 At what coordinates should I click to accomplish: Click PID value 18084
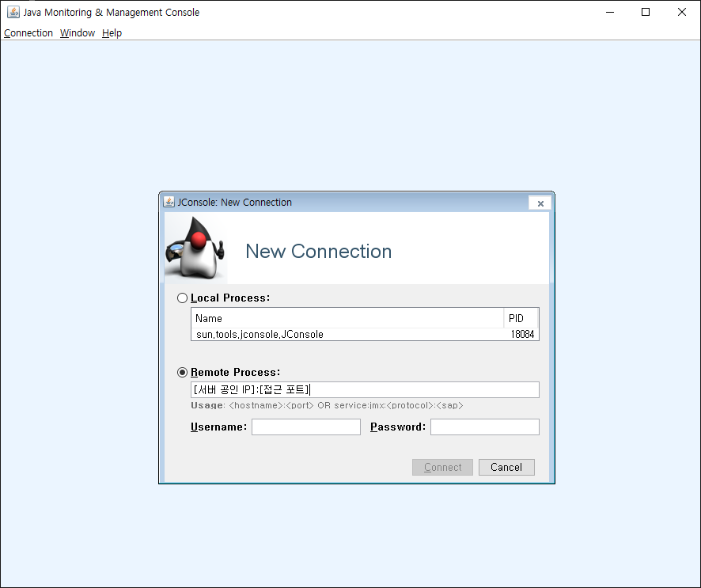tap(522, 334)
